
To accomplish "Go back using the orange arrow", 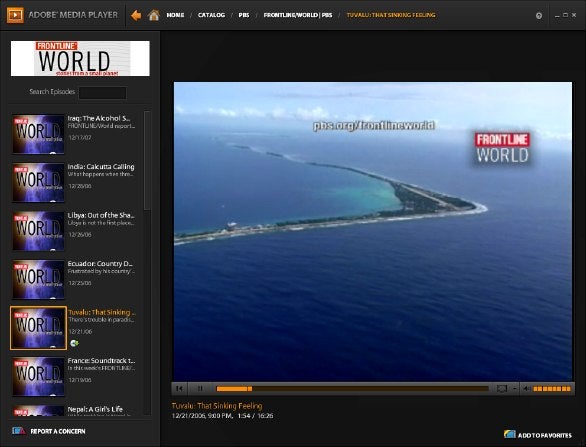I will point(136,15).
